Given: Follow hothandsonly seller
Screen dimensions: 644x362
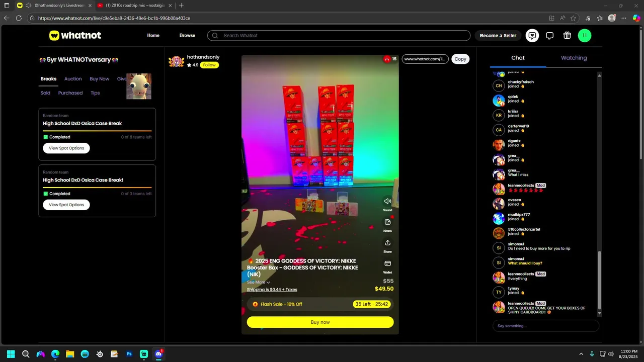Looking at the screenshot, I should [209, 65].
